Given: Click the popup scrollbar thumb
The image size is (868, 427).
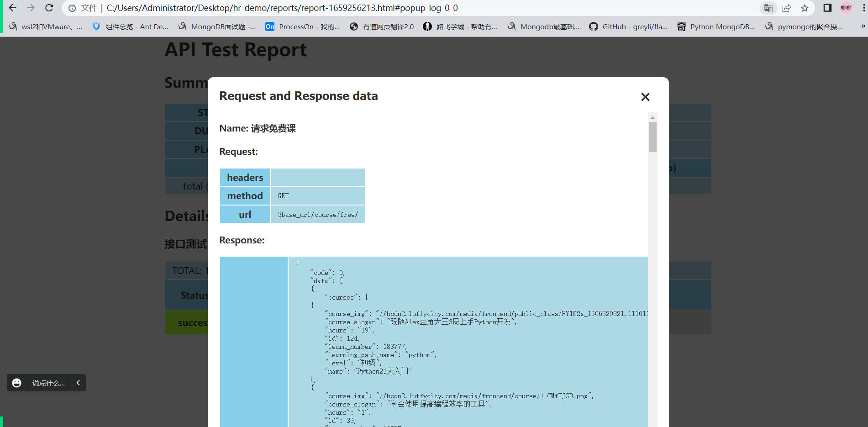Looking at the screenshot, I should 652,137.
